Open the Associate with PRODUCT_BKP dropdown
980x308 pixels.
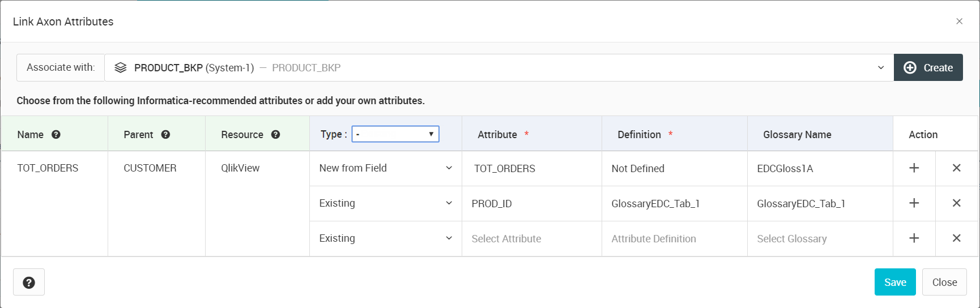[x=498, y=68]
